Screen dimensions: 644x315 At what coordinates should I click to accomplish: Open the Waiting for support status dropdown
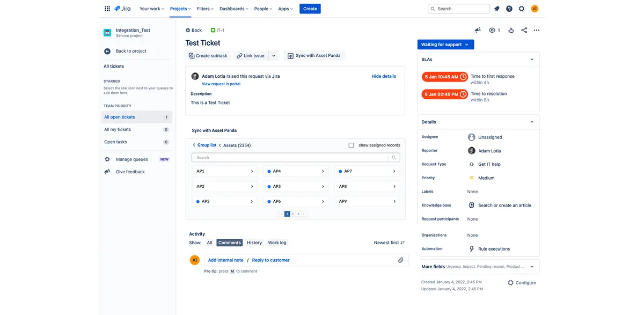coord(445,45)
